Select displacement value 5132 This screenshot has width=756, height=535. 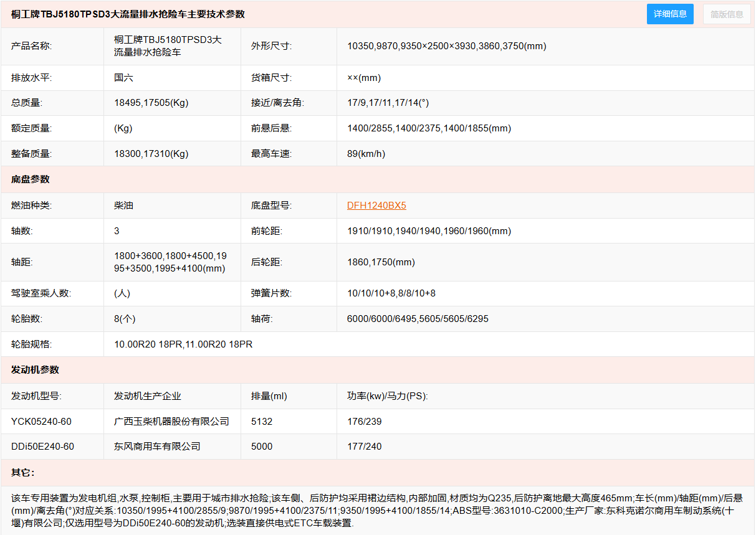point(262,422)
